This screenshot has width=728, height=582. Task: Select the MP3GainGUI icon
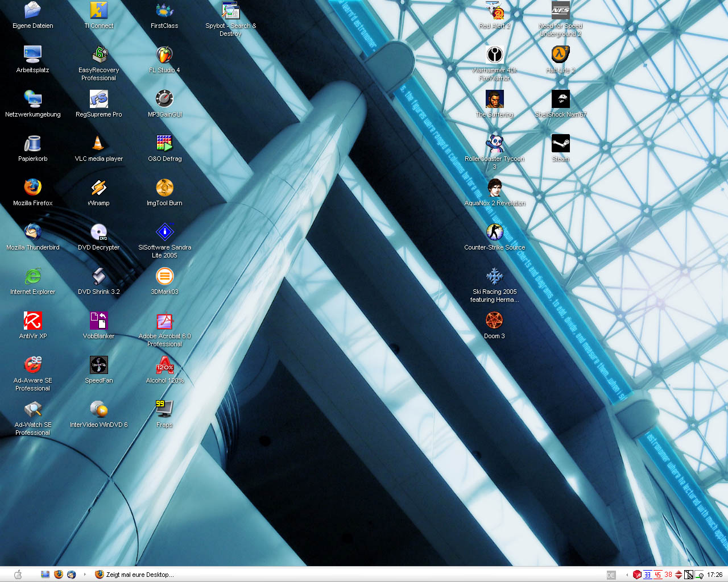[165, 99]
